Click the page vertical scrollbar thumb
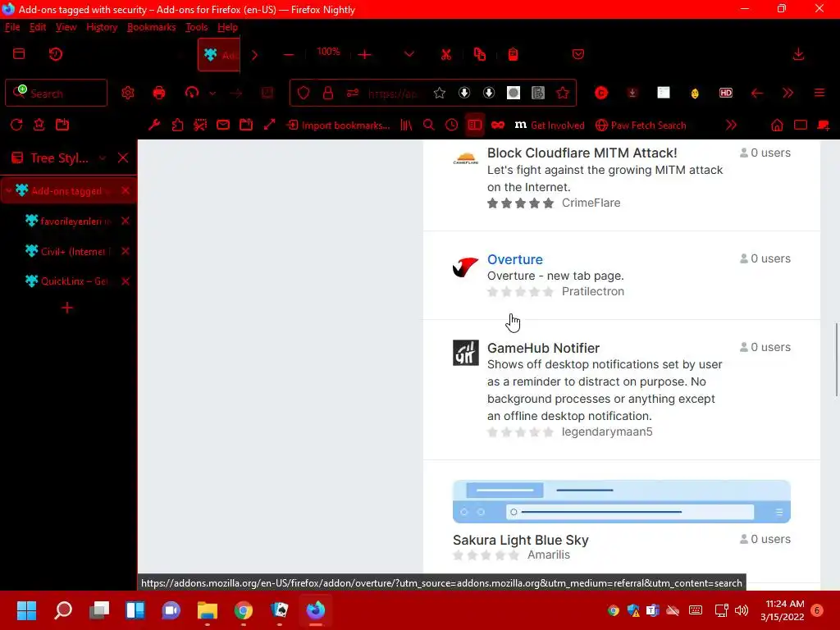 [x=836, y=359]
